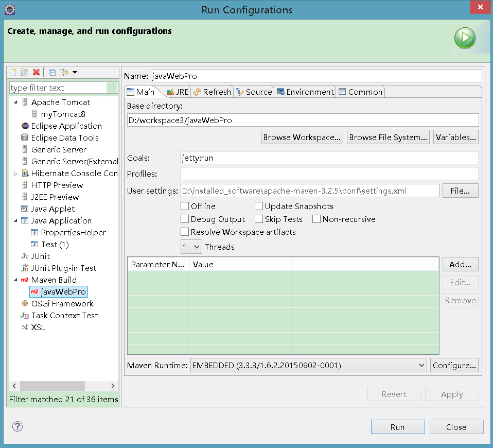Screen dimensions: 493x448
Task: Click the Run button
Action: point(398,427)
